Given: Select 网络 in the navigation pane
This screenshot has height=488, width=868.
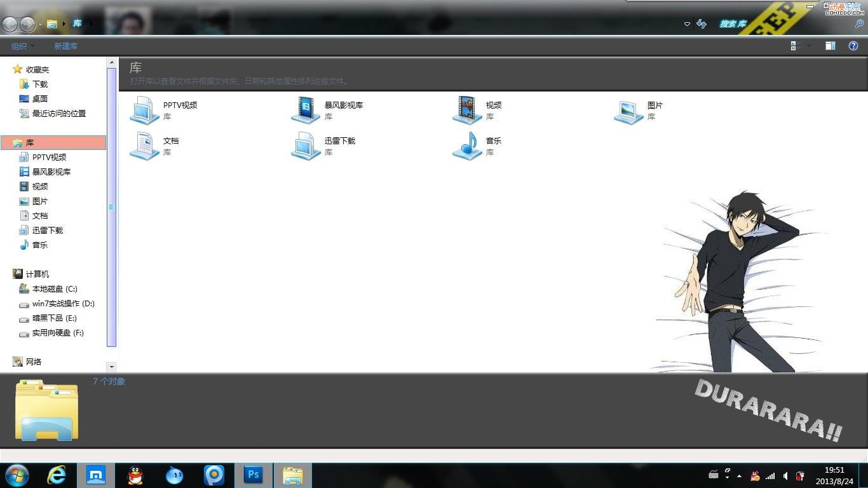Looking at the screenshot, I should 34,362.
